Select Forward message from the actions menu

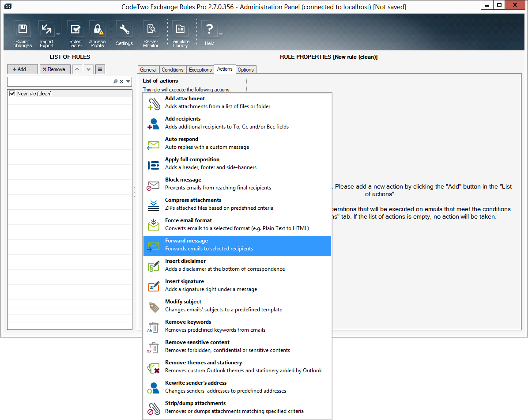(x=237, y=245)
